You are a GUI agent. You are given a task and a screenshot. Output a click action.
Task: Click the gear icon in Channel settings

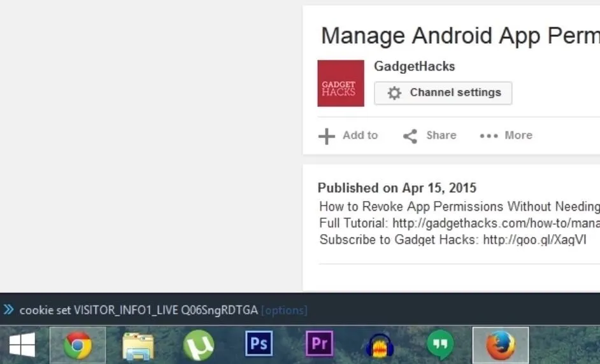pos(394,93)
